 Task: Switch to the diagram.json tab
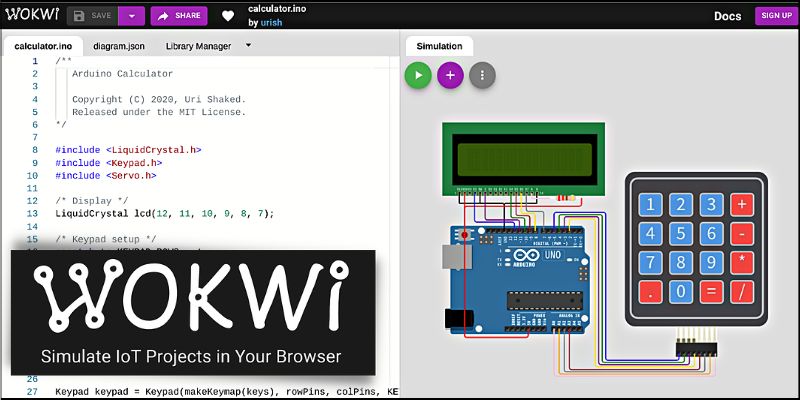click(x=119, y=46)
